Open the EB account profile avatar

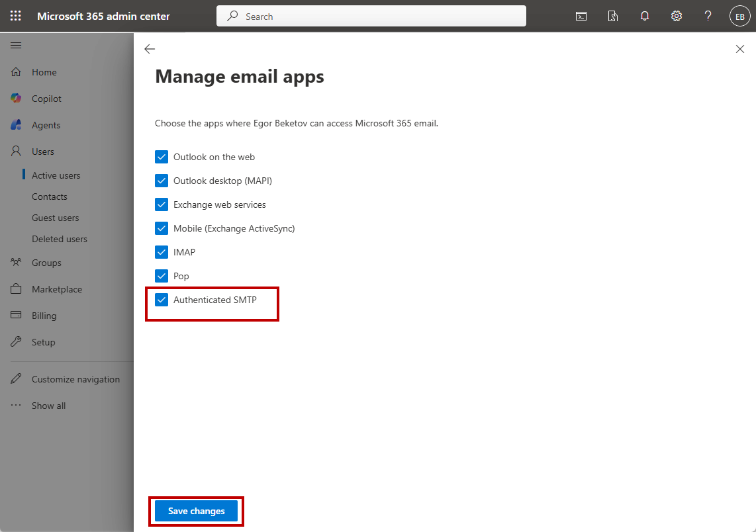739,17
